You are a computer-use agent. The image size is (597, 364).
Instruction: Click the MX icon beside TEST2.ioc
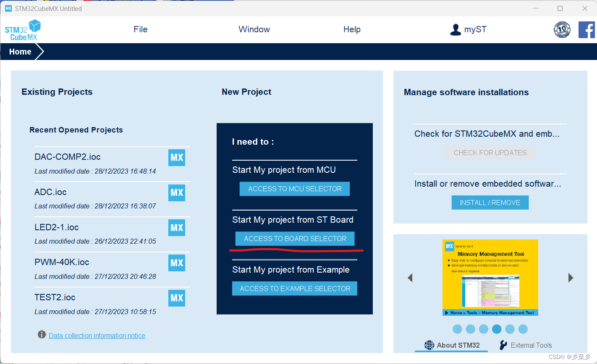177,298
